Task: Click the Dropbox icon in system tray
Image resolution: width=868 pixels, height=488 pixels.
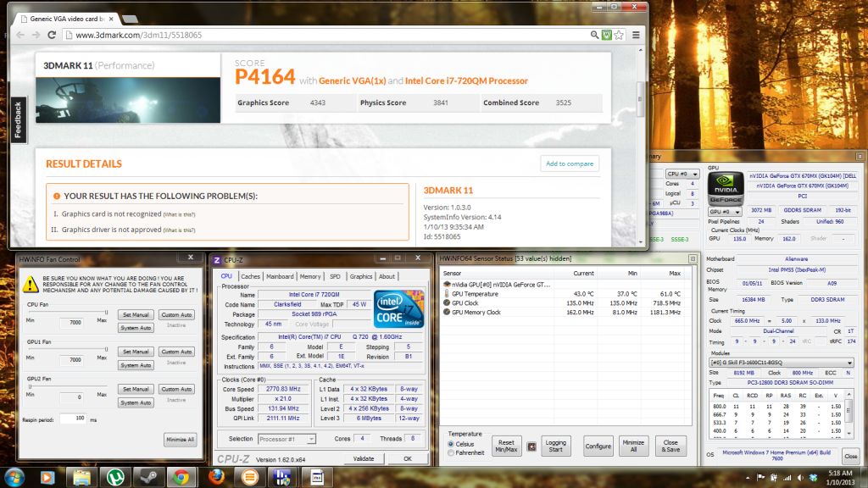Action: 813,478
